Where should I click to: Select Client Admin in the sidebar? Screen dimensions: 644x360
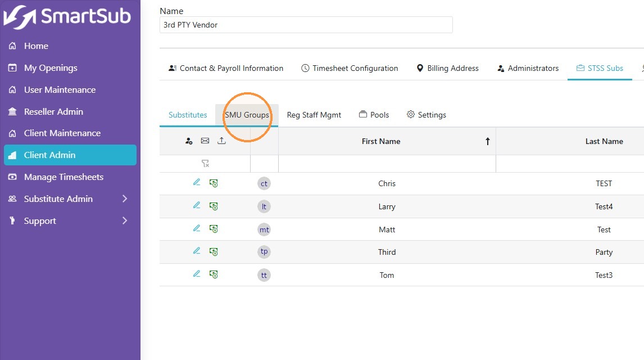70,155
